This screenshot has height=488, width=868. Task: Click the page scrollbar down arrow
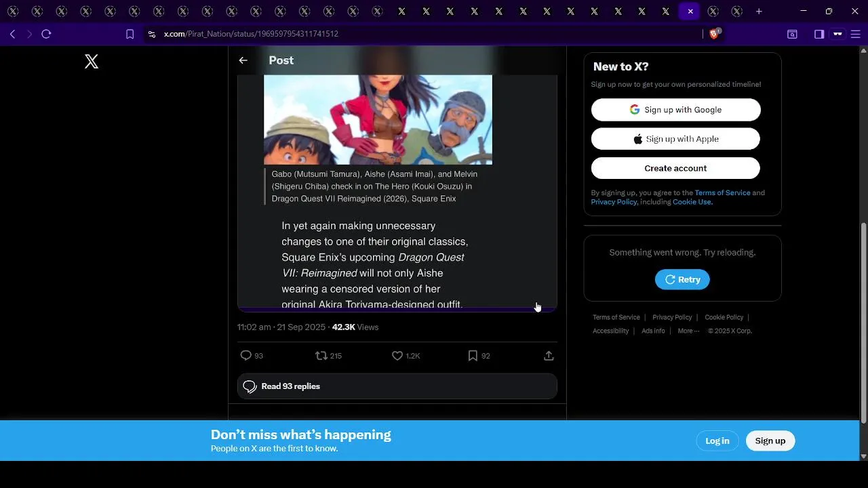pos(863,456)
